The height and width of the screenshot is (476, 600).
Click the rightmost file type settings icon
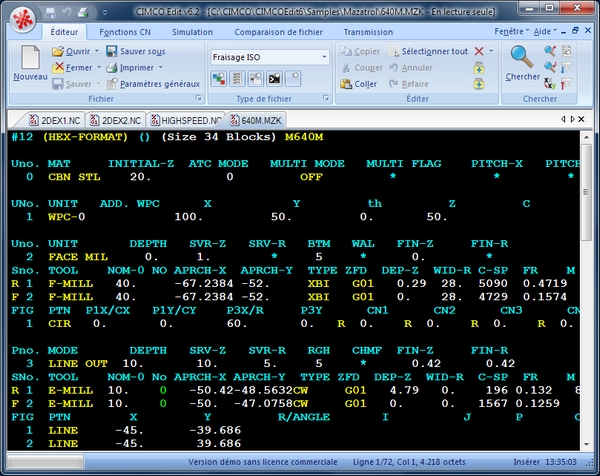click(293, 79)
